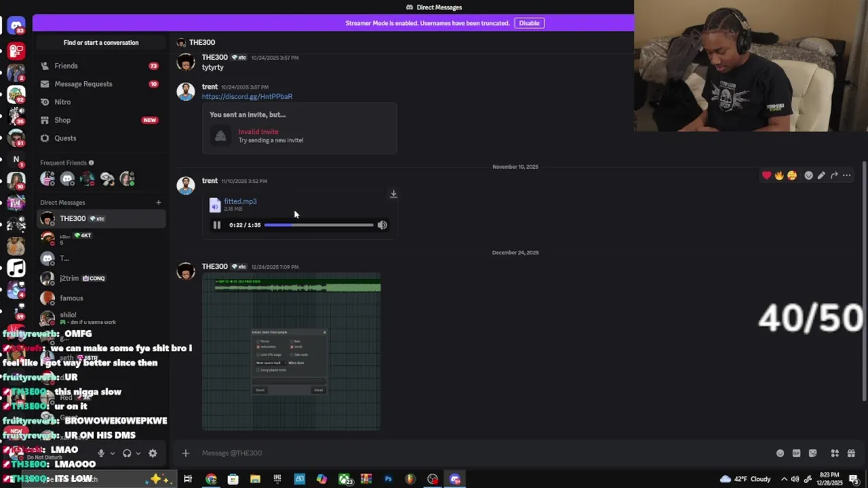Image resolution: width=868 pixels, height=488 pixels.
Task: Open Add Reaction emoji picker in message toolbar
Action: coord(808,176)
